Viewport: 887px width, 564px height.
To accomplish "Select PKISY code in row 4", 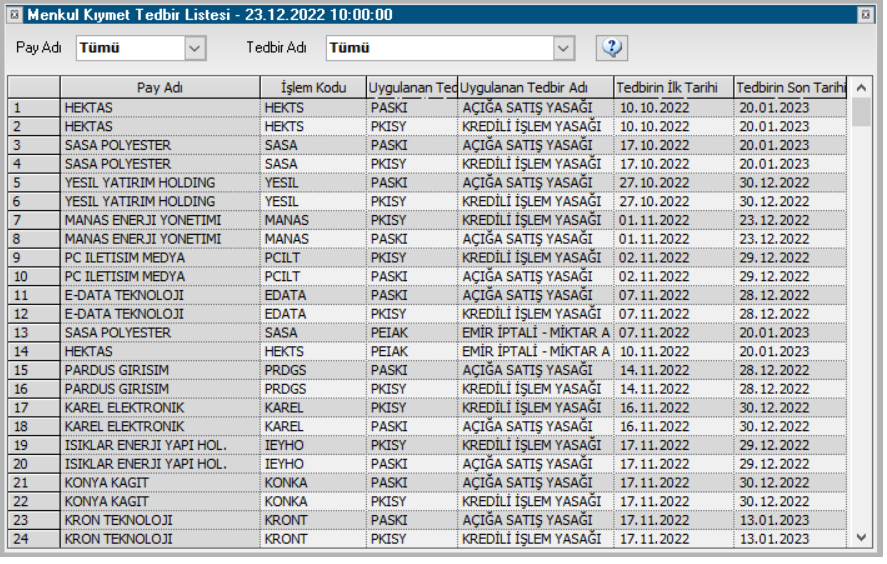I will [x=389, y=163].
